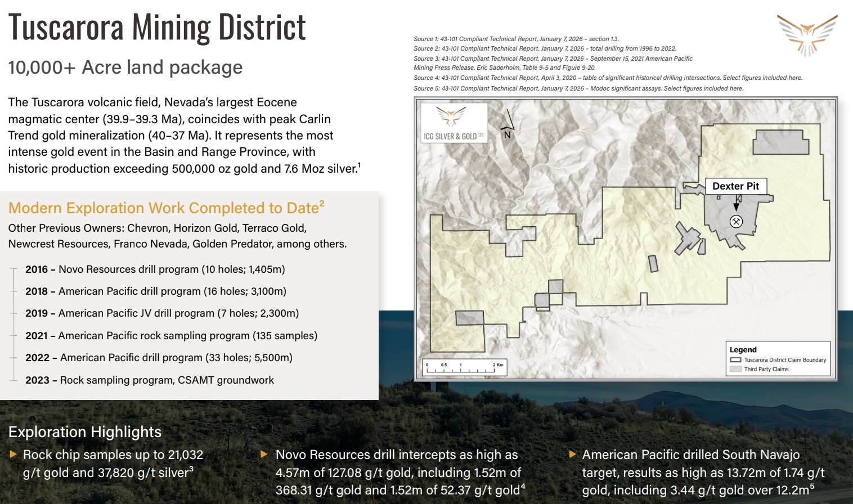Click the bullet arrow beside 'American Pacific drilled South Navajo'
Image resolution: width=853 pixels, height=504 pixels.
[573, 454]
